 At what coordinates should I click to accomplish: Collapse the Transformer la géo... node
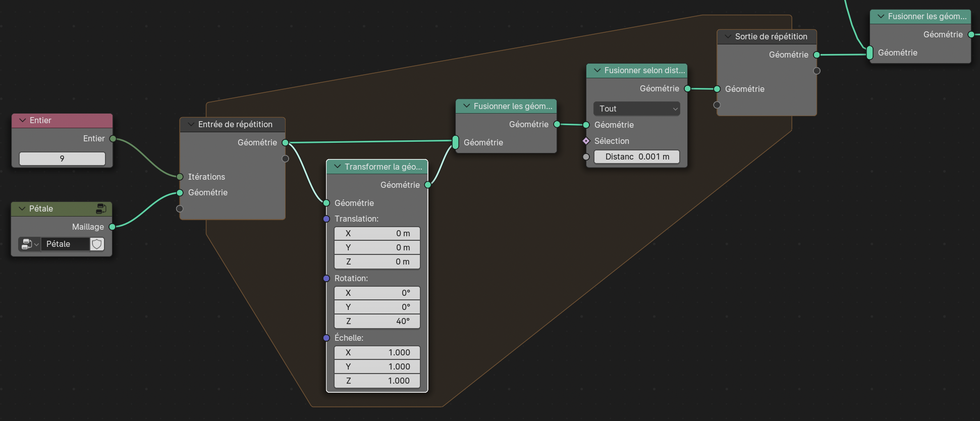pyautogui.click(x=338, y=167)
